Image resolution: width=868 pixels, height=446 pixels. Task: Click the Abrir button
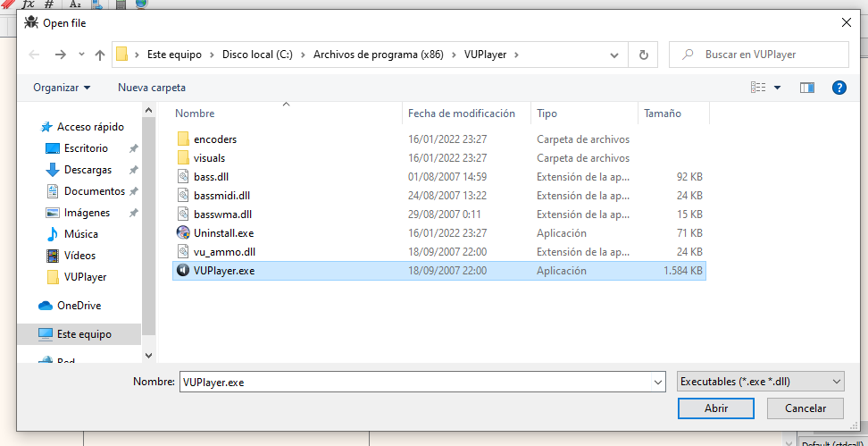click(x=716, y=408)
